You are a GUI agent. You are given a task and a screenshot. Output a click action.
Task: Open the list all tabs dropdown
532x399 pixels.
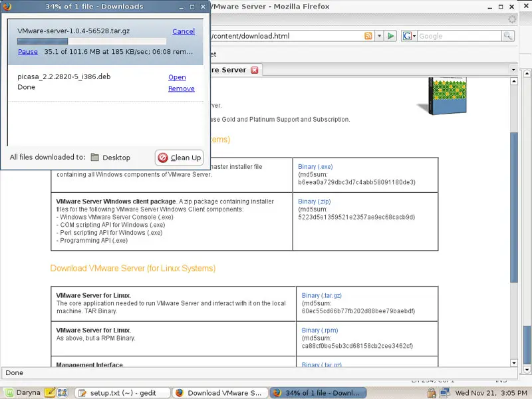pos(513,70)
